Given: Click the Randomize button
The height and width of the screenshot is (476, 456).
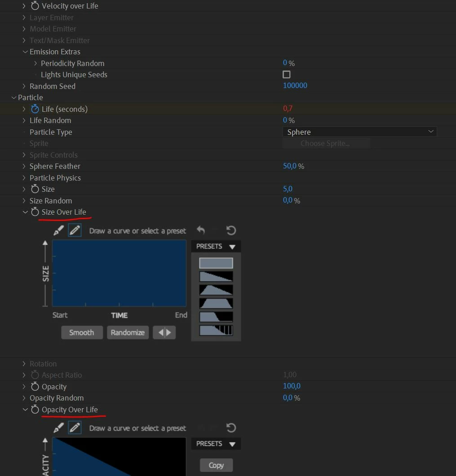Looking at the screenshot, I should [128, 332].
